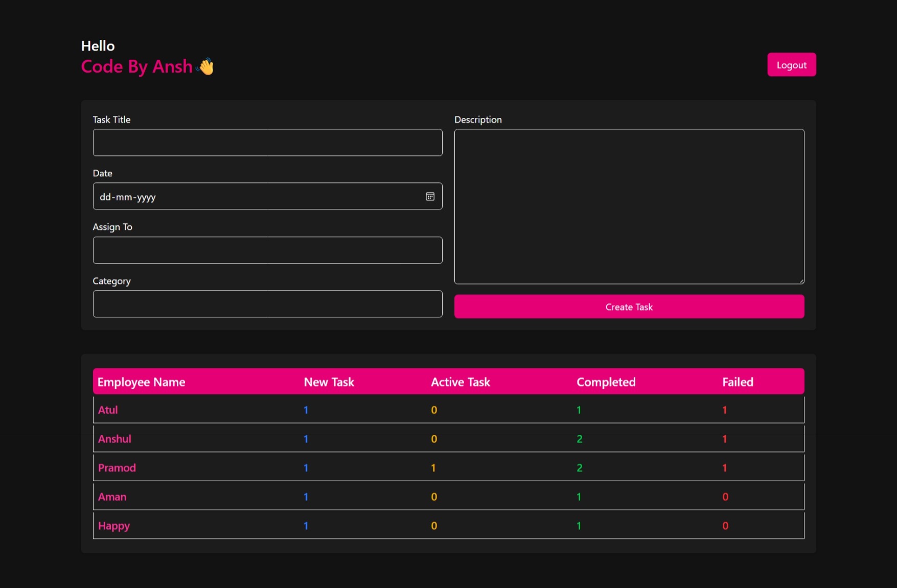Focus the Task Title input field
897x588 pixels.
coord(267,143)
